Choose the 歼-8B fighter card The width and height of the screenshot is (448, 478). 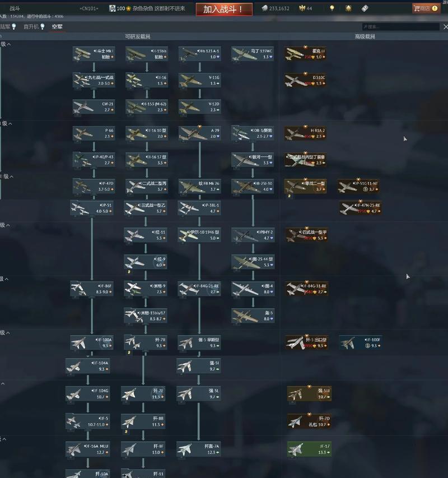pos(143,421)
